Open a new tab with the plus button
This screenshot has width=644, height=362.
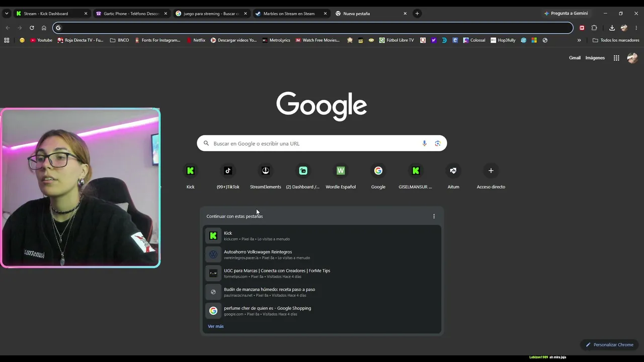point(417,14)
